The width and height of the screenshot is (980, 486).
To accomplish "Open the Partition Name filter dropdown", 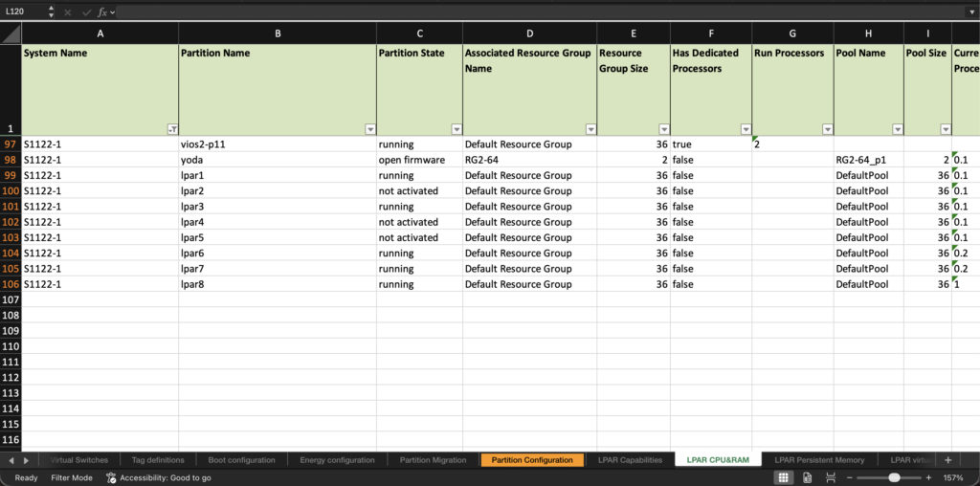I will [369, 129].
